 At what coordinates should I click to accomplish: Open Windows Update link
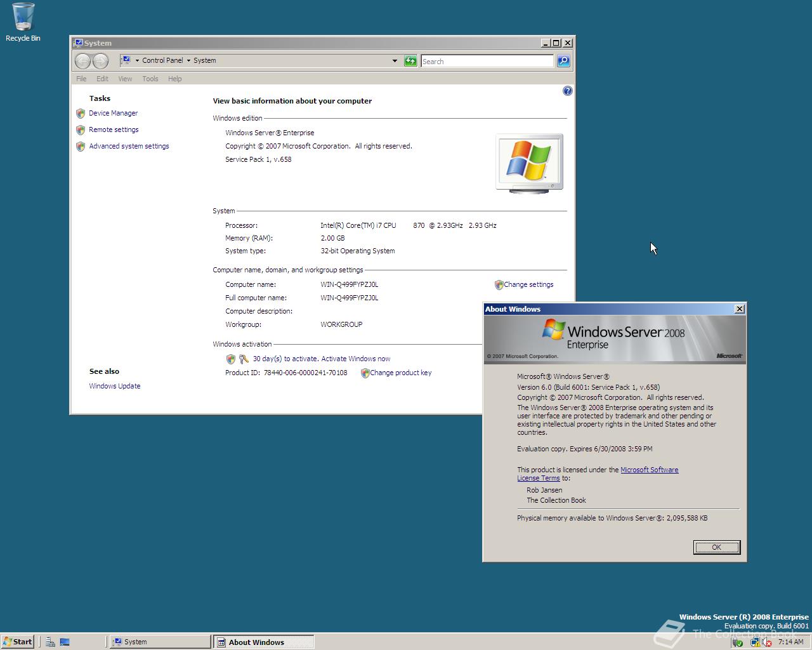coord(115,386)
